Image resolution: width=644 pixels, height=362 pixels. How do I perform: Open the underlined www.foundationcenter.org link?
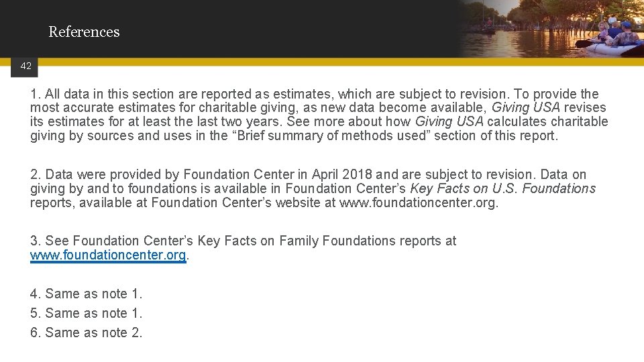(107, 255)
